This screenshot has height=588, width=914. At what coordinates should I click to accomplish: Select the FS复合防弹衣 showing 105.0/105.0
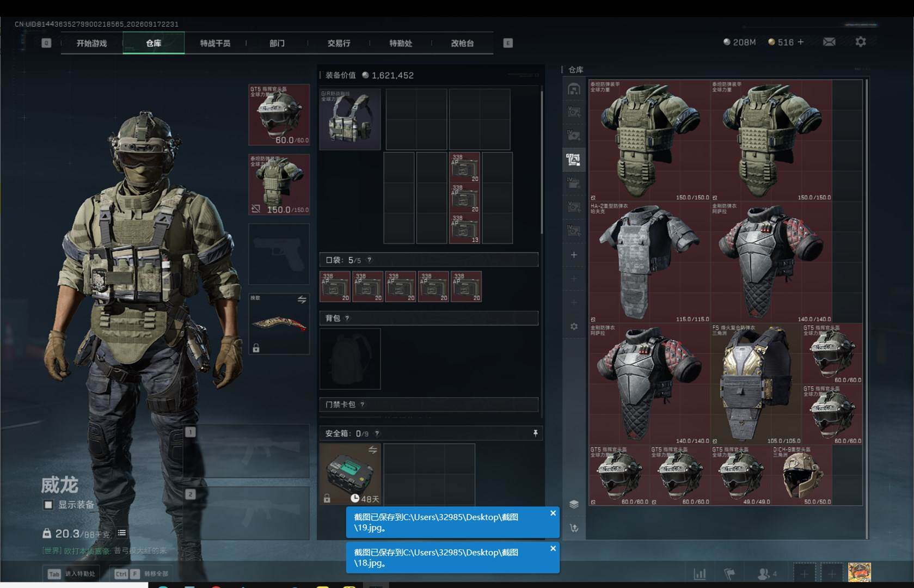point(756,384)
